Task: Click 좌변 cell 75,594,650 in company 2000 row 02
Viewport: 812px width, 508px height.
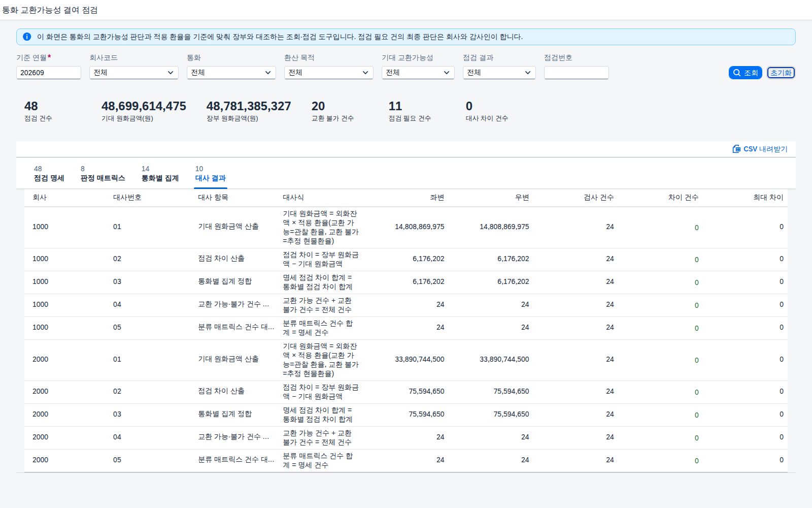Action: point(426,392)
